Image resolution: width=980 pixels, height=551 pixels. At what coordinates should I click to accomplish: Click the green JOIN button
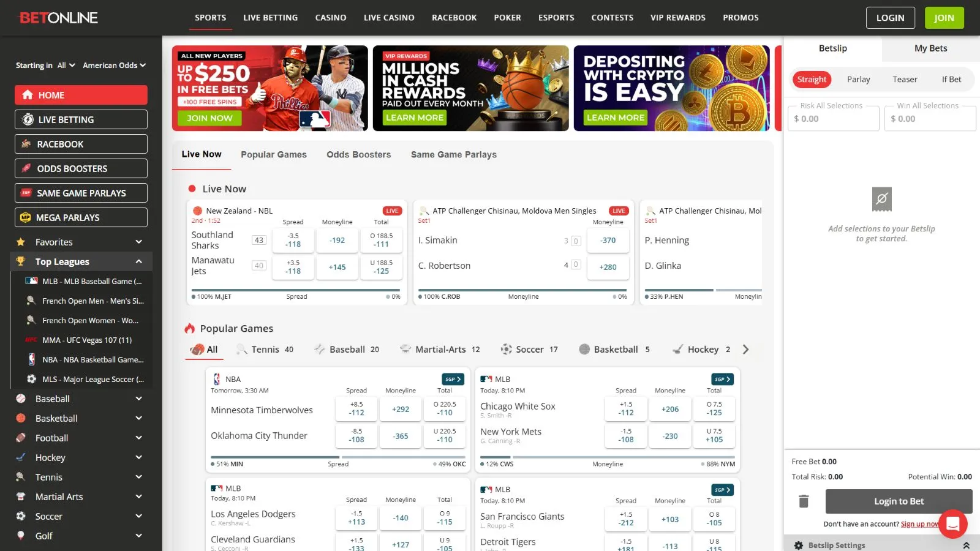tap(944, 18)
